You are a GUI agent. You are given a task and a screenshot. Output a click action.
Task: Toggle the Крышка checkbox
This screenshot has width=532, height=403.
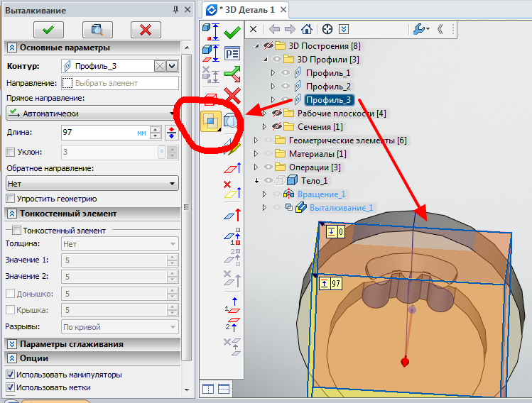tap(11, 310)
